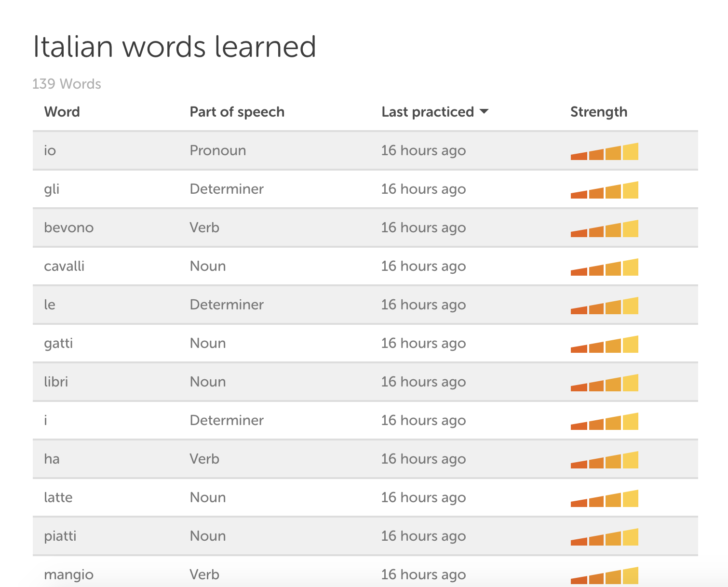Click the strength meter in the gli row
This screenshot has height=587, width=728.
pyautogui.click(x=605, y=190)
